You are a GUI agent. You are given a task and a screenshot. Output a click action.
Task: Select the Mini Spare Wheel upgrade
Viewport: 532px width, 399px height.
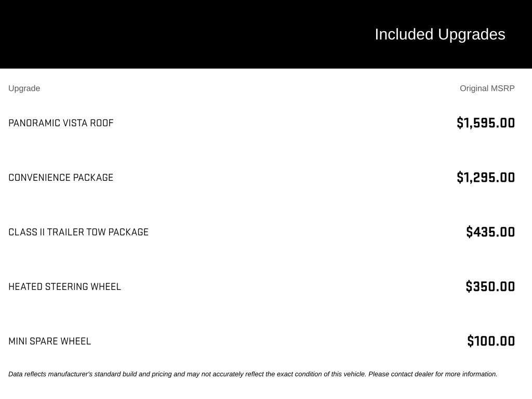(49, 341)
